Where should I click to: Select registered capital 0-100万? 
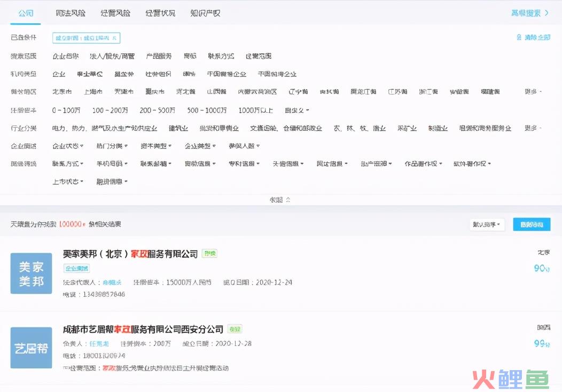click(x=66, y=111)
